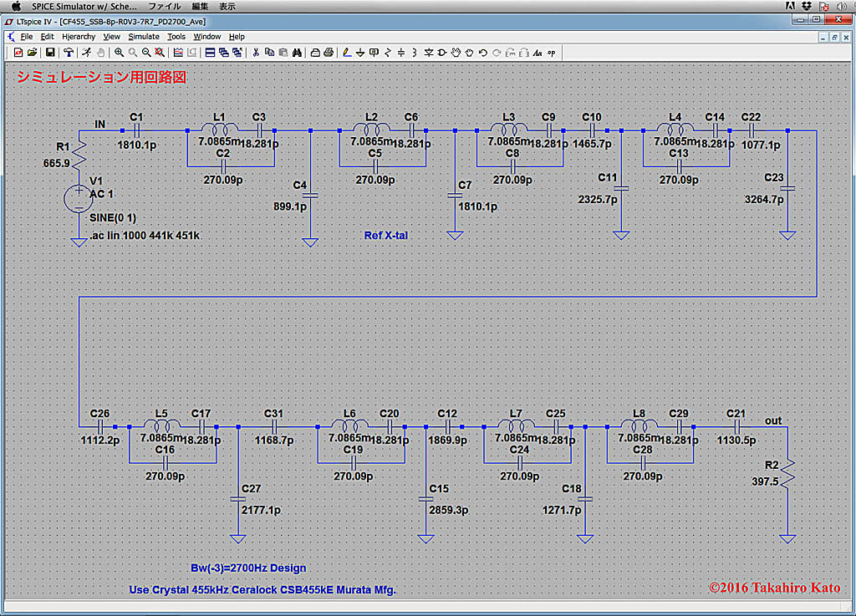This screenshot has height=616, width=856.
Task: Edit the .ac lin 1000 directive text
Action: (145, 235)
